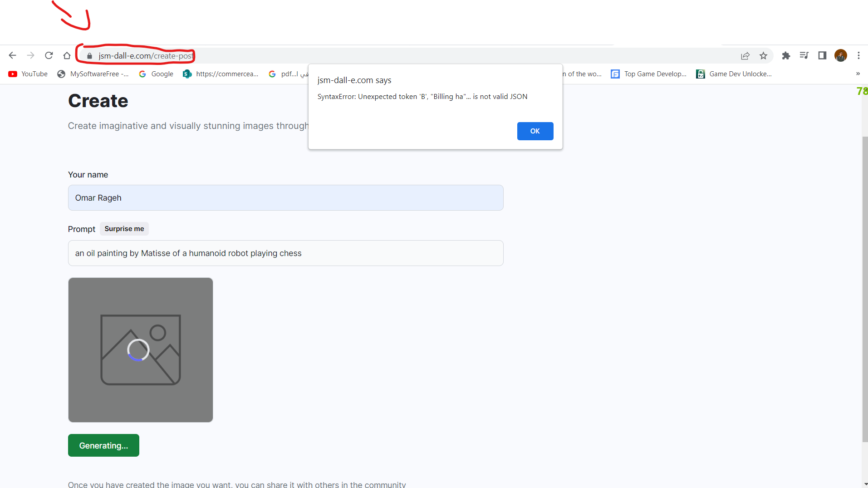This screenshot has width=868, height=488.
Task: Click the browser forward arrow
Action: 30,55
